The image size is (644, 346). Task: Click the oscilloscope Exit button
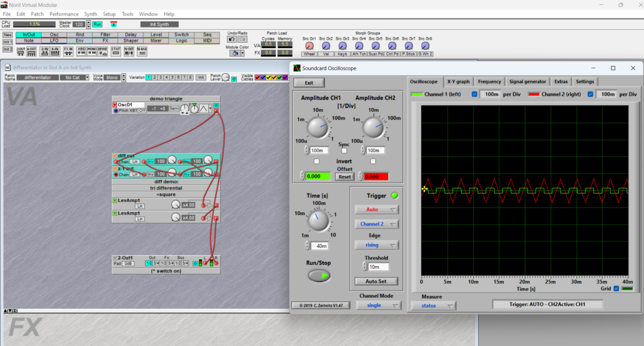click(309, 83)
